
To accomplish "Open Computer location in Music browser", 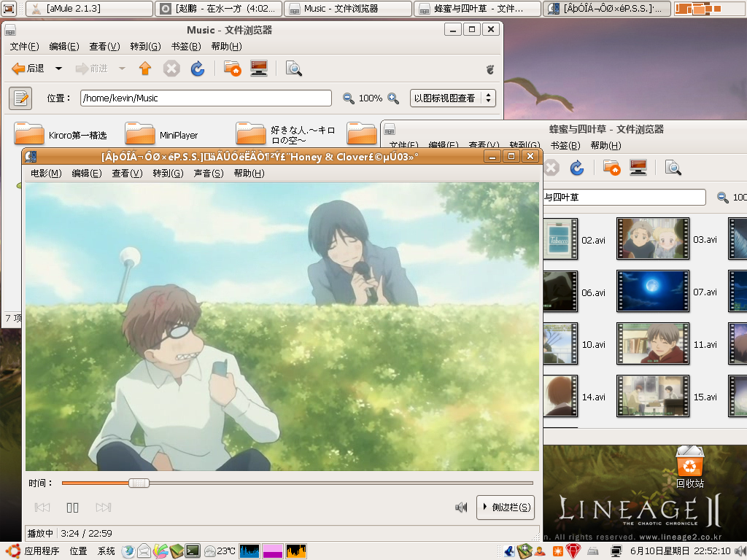I will click(x=259, y=69).
